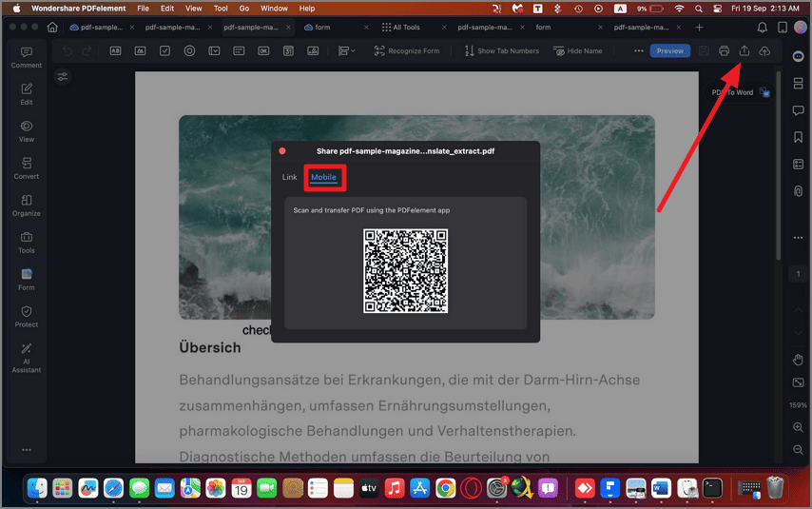812x509 pixels.
Task: Add a date field form element
Action: pyautogui.click(x=288, y=50)
